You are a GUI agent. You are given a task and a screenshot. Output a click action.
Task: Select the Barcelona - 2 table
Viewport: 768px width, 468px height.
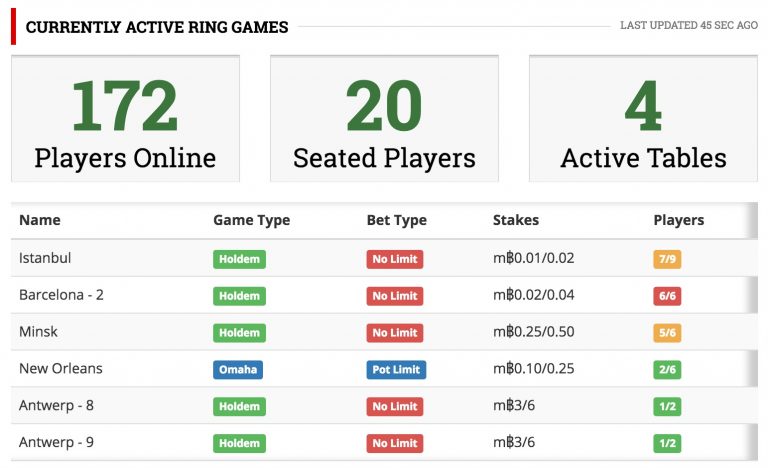pyautogui.click(x=384, y=295)
